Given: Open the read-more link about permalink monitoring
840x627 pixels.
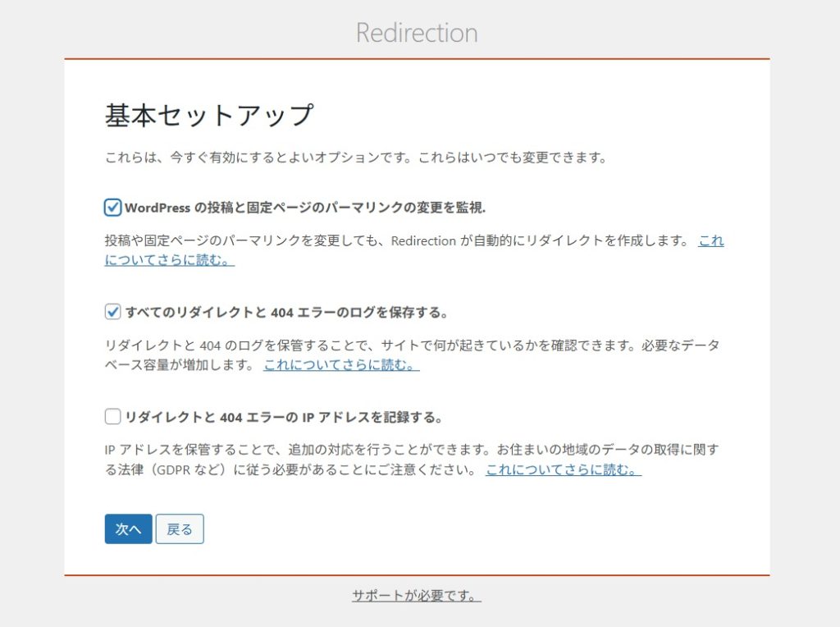Looking at the screenshot, I should pyautogui.click(x=170, y=260).
